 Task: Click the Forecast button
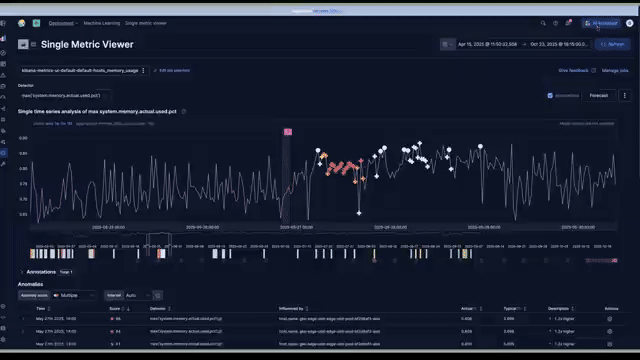click(x=599, y=96)
